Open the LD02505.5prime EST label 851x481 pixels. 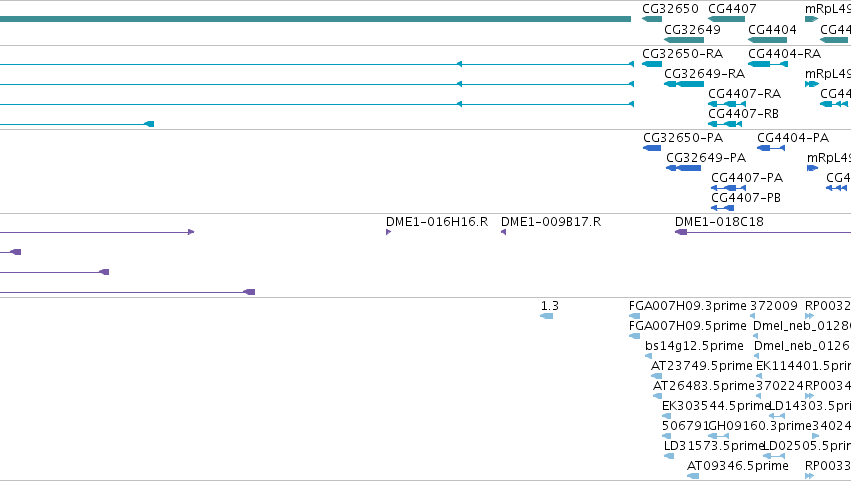coord(806,446)
